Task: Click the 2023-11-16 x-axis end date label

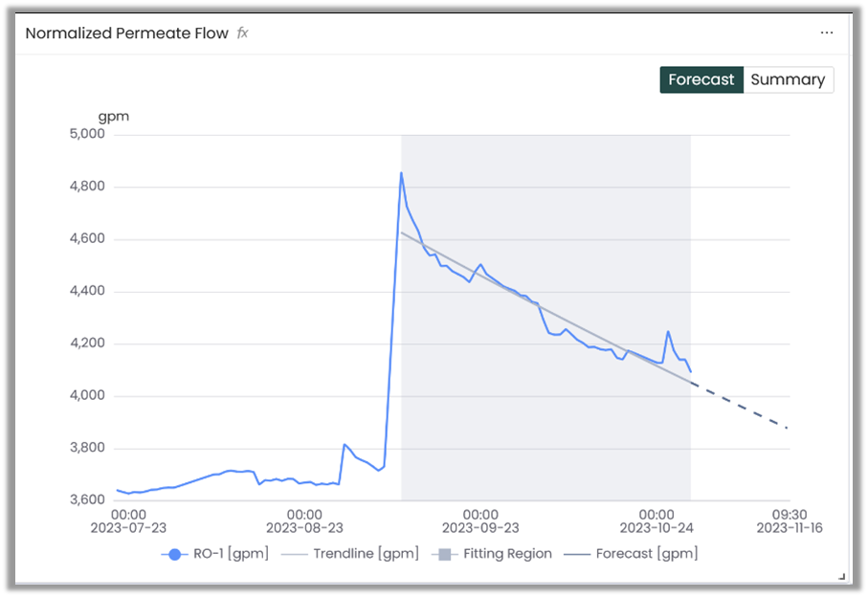Action: [790, 527]
